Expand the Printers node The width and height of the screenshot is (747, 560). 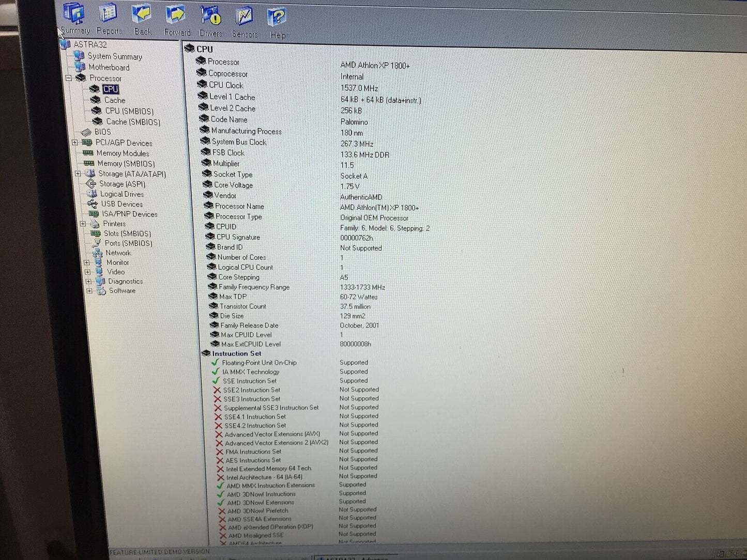(x=84, y=224)
